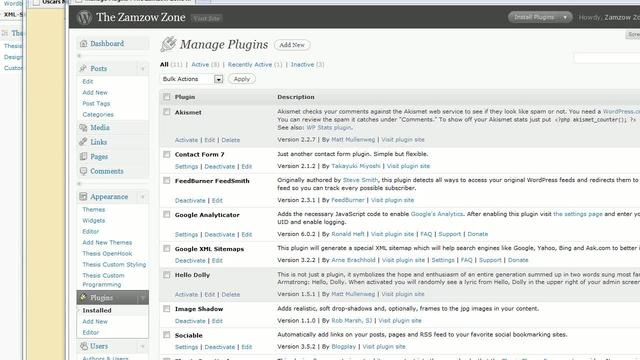Filter by Active plugins

click(x=200, y=64)
